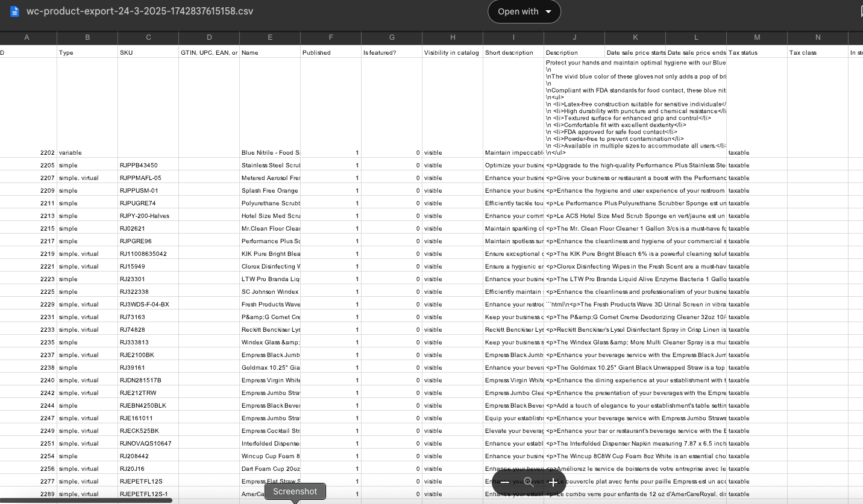Click the 'Empress Cocktail Str' name cell
Viewport: 863px width, 504px height.
(270, 431)
